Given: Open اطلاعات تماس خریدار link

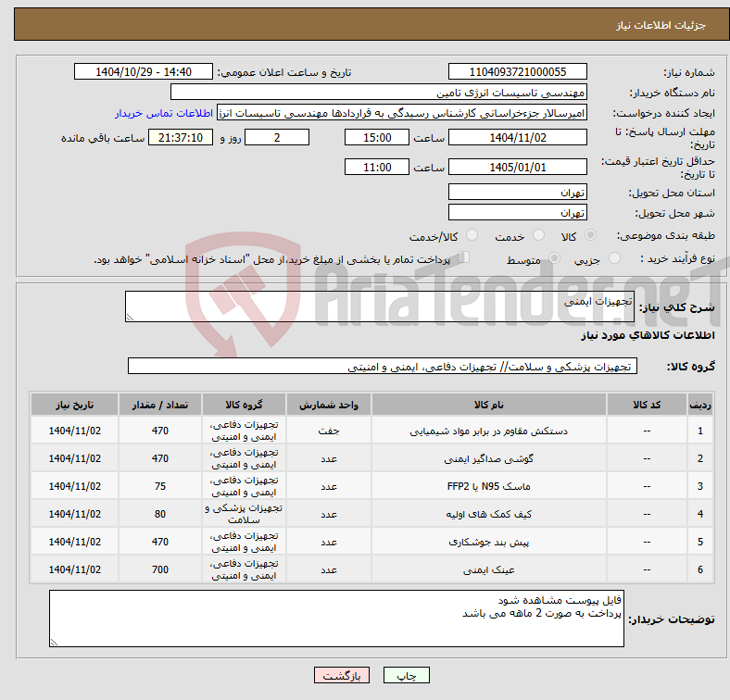Looking at the screenshot, I should point(164,113).
